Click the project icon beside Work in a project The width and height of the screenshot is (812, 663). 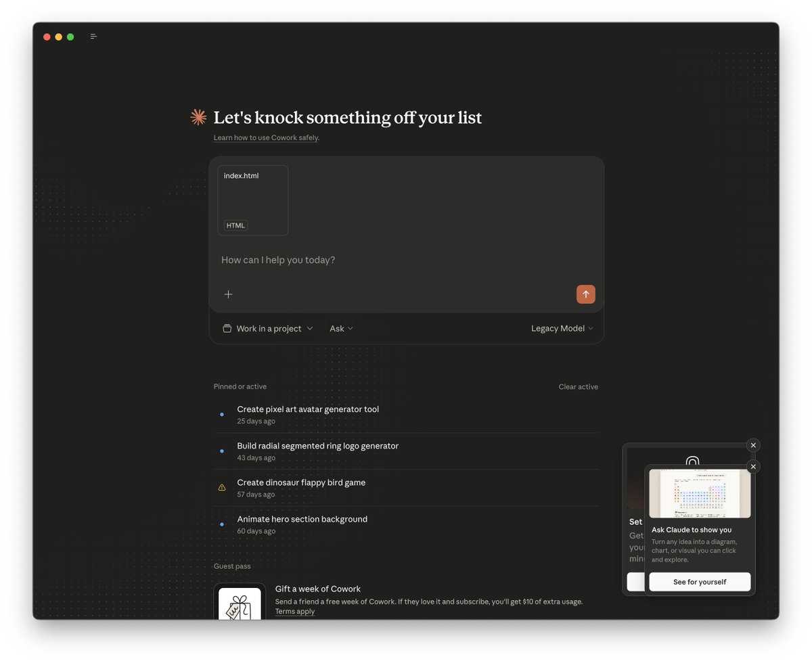click(227, 328)
